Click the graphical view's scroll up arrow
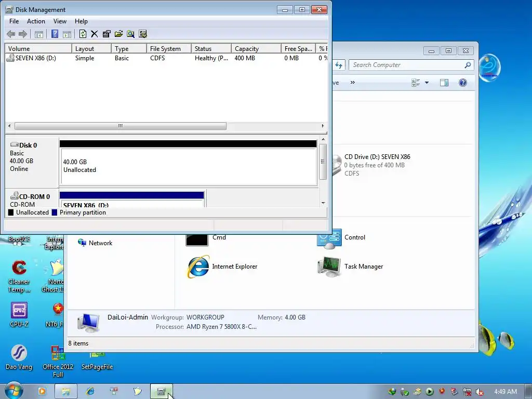The width and height of the screenshot is (532, 399). coord(323,139)
